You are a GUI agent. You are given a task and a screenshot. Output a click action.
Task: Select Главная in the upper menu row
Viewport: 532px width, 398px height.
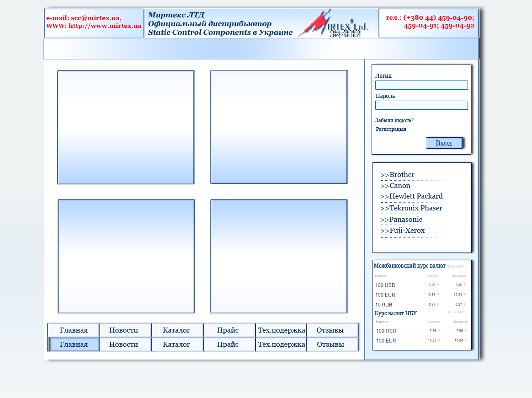pos(74,330)
